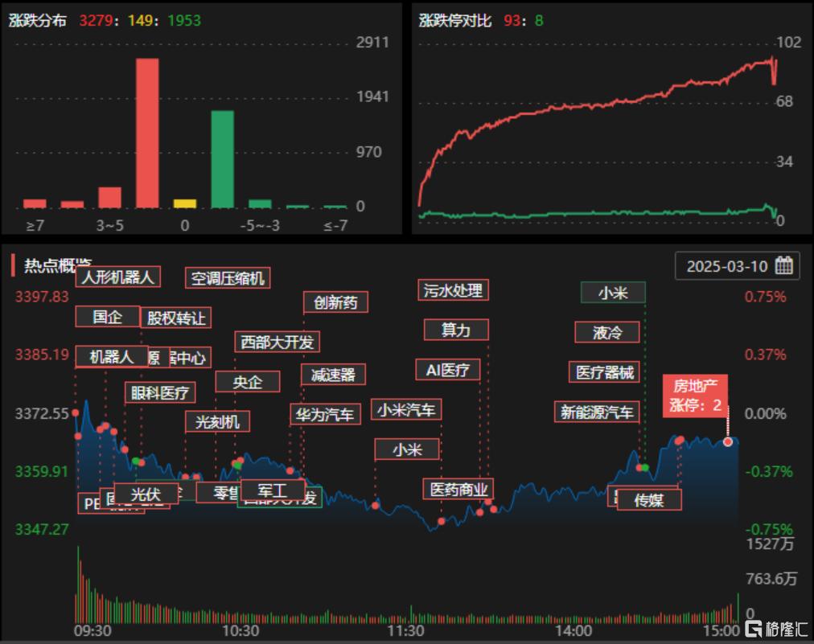814x644 pixels.
Task: Click the 眼科医疗 concept label
Action: tap(160, 392)
